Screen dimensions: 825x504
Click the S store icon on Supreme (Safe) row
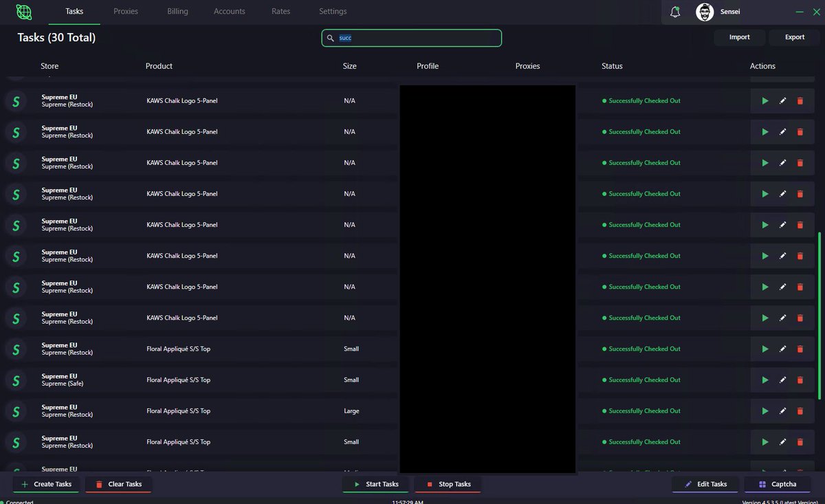point(15,380)
